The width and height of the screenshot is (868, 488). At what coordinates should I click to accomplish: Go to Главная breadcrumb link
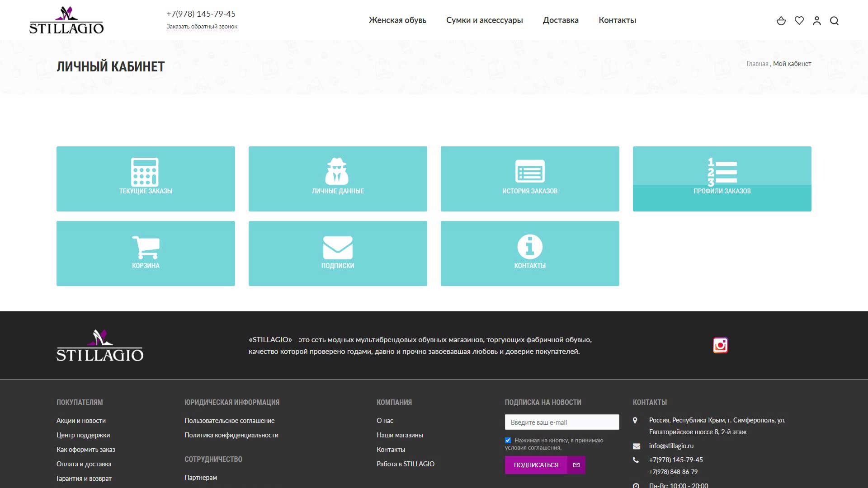click(x=757, y=64)
